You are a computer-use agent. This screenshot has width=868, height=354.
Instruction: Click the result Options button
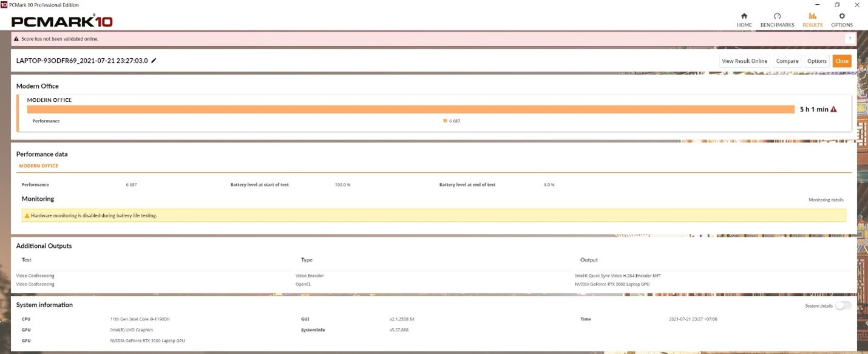816,61
